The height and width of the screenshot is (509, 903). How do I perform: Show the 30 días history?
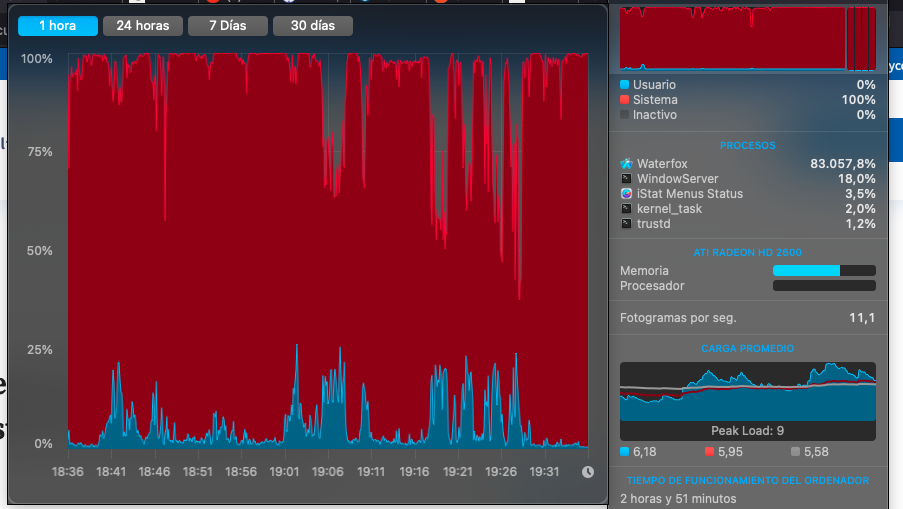[x=313, y=26]
